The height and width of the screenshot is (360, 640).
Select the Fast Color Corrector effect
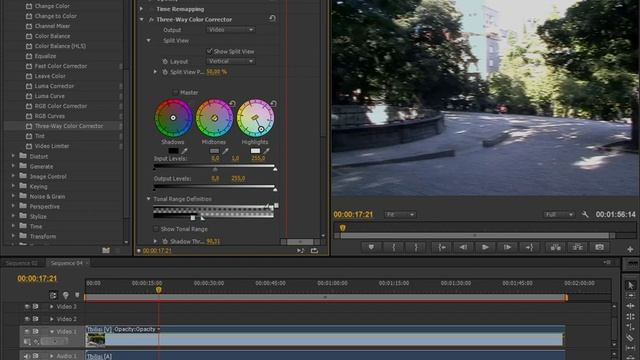coord(61,66)
